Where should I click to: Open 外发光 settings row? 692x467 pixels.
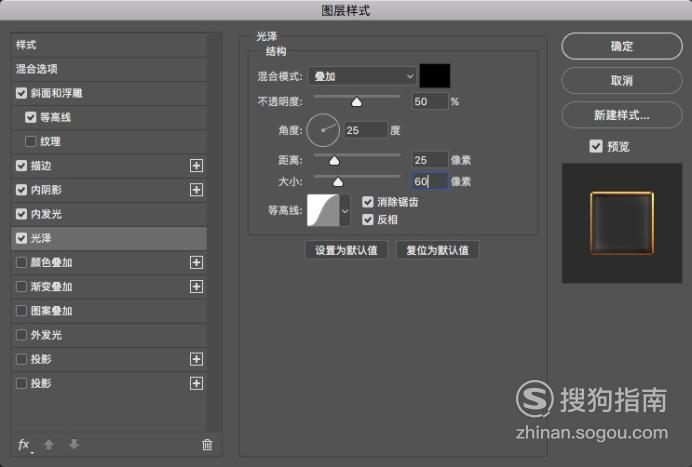coord(109,335)
